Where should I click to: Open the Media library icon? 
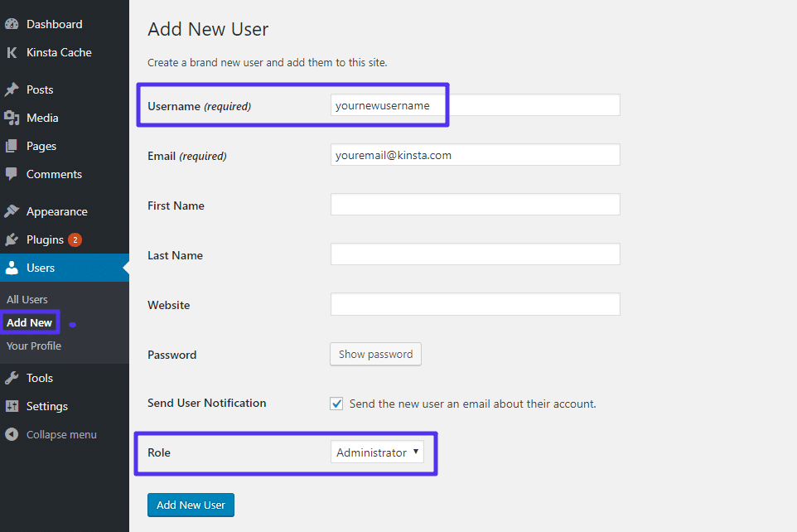pyautogui.click(x=13, y=118)
